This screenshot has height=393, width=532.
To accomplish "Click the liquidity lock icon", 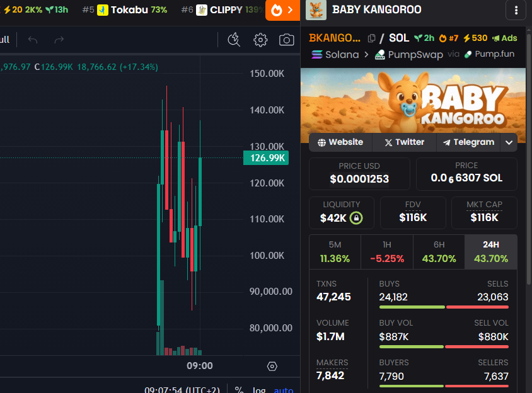I will pos(356,218).
